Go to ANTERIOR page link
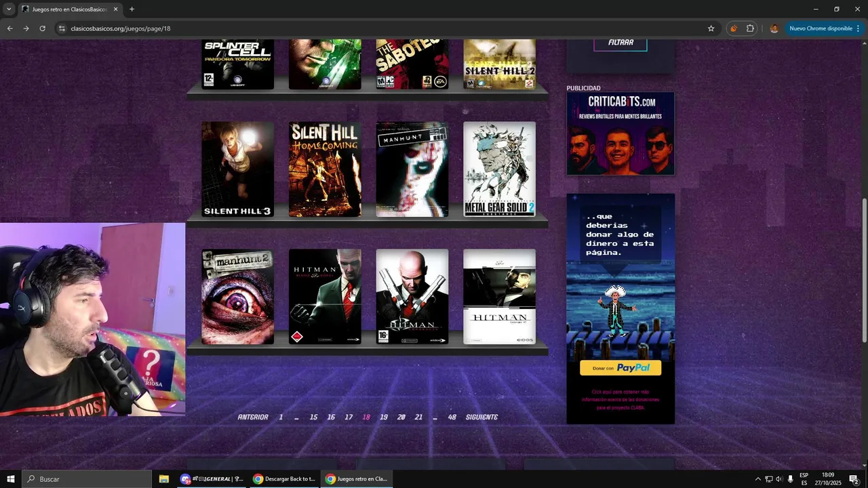The image size is (868, 488). 253,418
